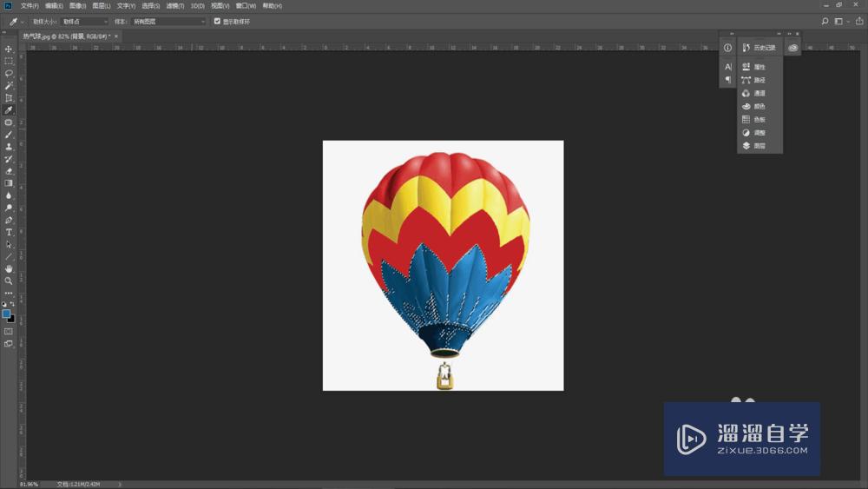The height and width of the screenshot is (489, 868).
Task: Click the blue foreground color swatch
Action: 6,314
